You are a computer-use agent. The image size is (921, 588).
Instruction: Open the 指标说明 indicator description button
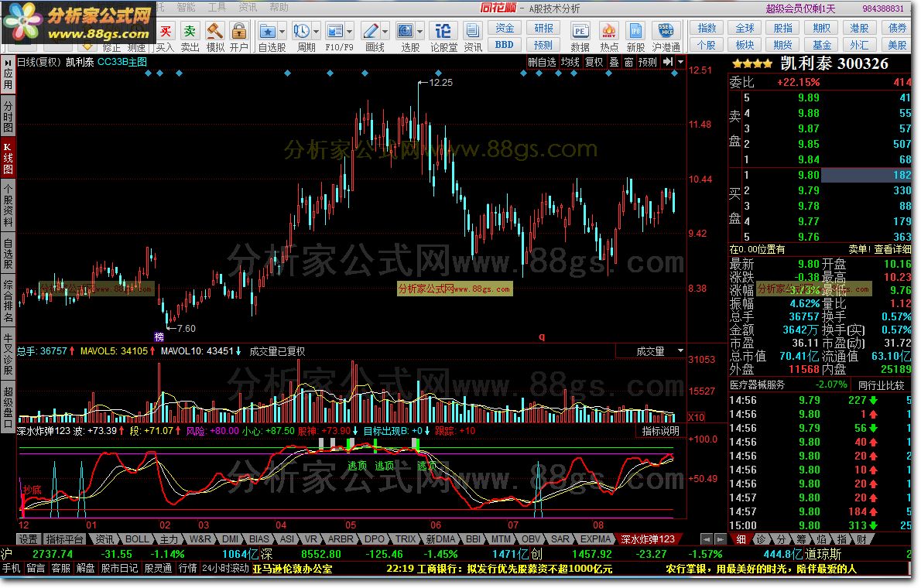[x=661, y=431]
